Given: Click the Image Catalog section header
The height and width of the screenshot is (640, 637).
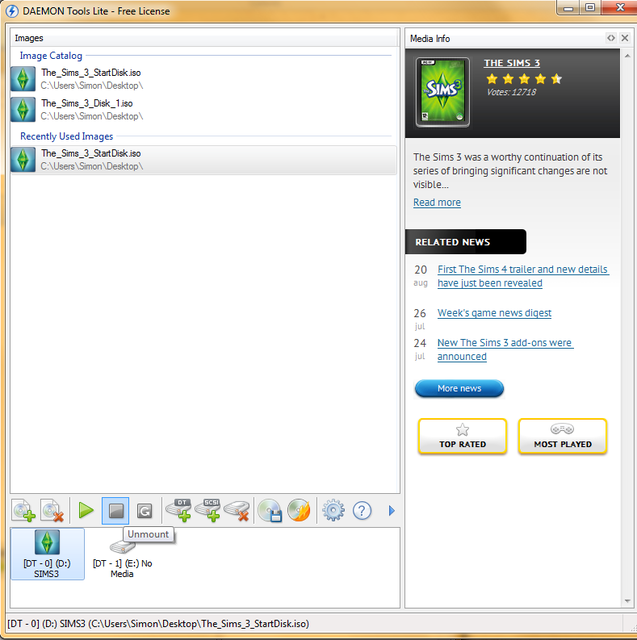Looking at the screenshot, I should coord(51,56).
